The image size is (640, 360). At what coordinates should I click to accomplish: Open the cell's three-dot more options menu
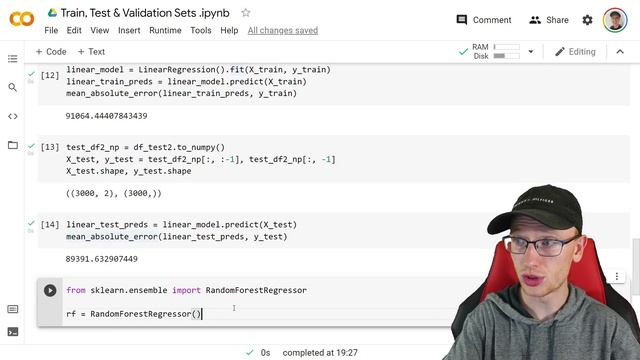(617, 276)
